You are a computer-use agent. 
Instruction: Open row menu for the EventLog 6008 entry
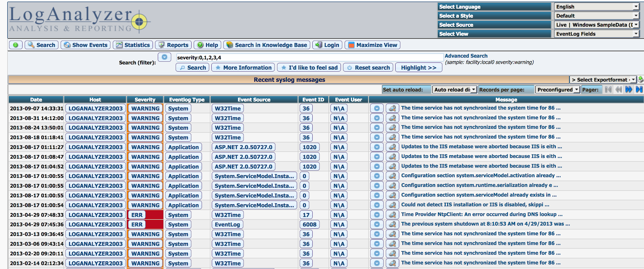coord(377,224)
